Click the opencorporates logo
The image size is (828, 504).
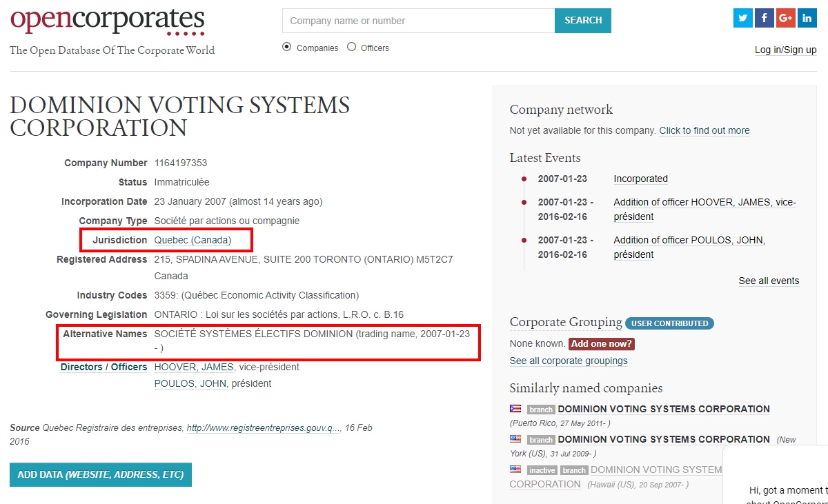[x=108, y=21]
